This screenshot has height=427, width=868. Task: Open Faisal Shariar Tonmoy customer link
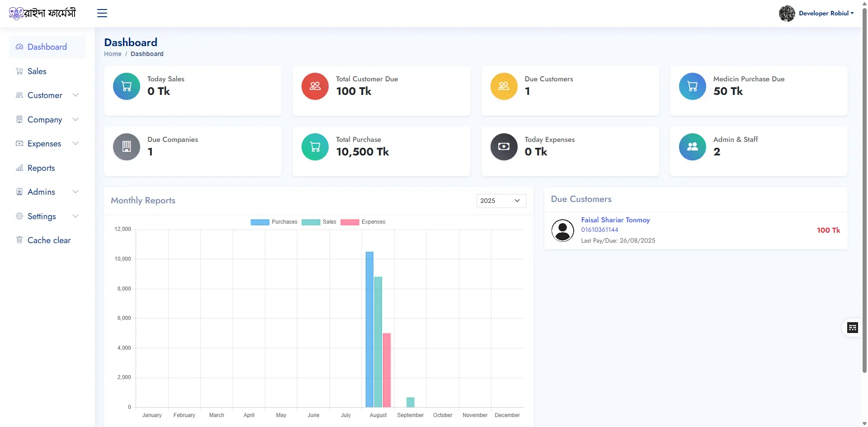click(615, 220)
